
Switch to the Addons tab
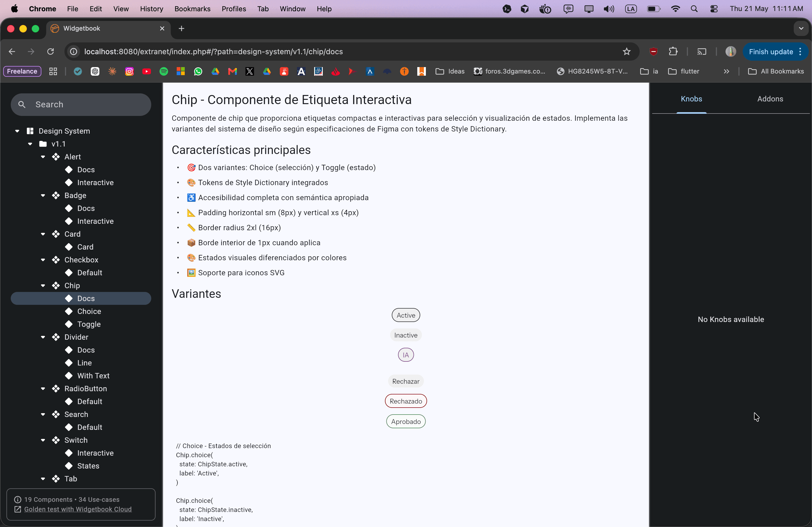pyautogui.click(x=770, y=99)
